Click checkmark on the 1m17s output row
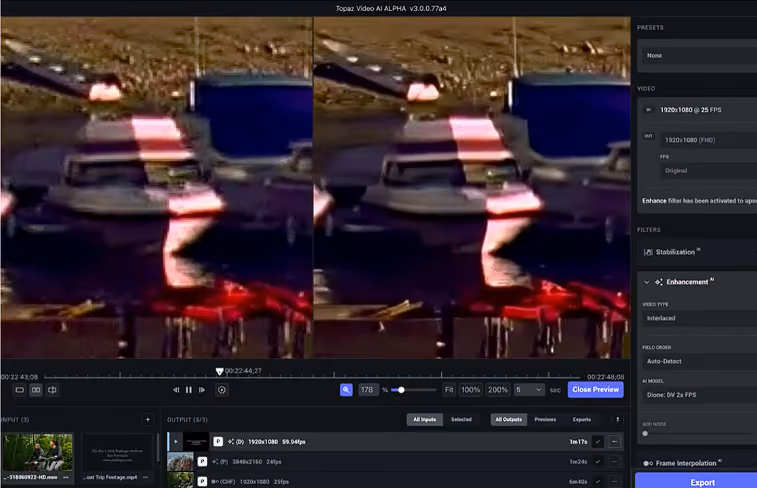Image resolution: width=757 pixels, height=488 pixels. pos(598,442)
